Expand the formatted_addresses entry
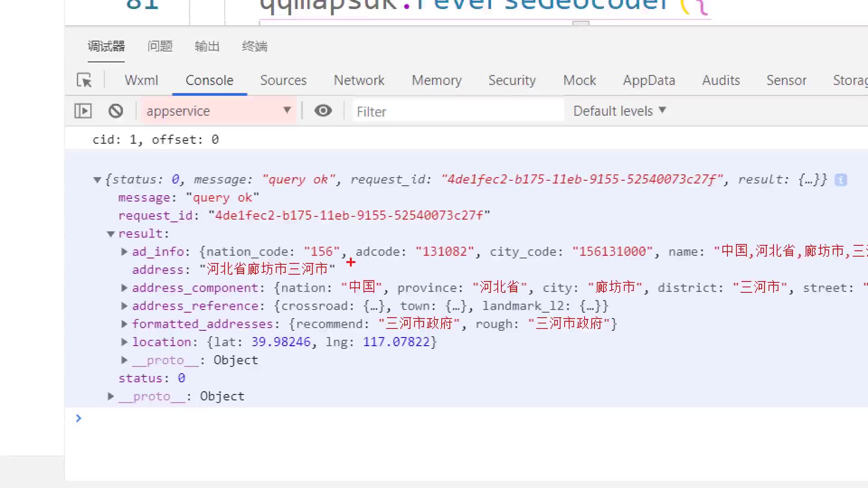868x488 pixels. click(124, 324)
